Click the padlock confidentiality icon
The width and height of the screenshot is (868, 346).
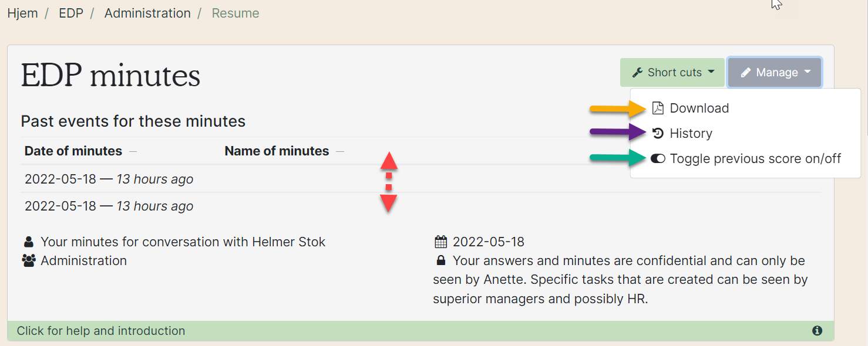point(440,260)
